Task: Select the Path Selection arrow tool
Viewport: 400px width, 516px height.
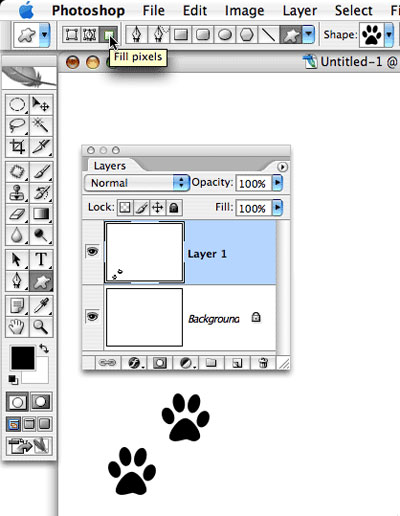Action: click(17, 260)
